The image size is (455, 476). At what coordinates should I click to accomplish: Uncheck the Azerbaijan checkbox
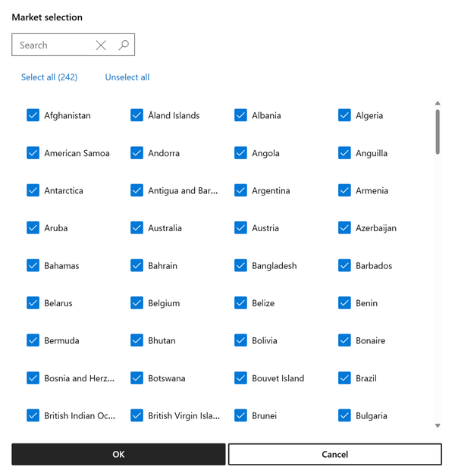(344, 227)
